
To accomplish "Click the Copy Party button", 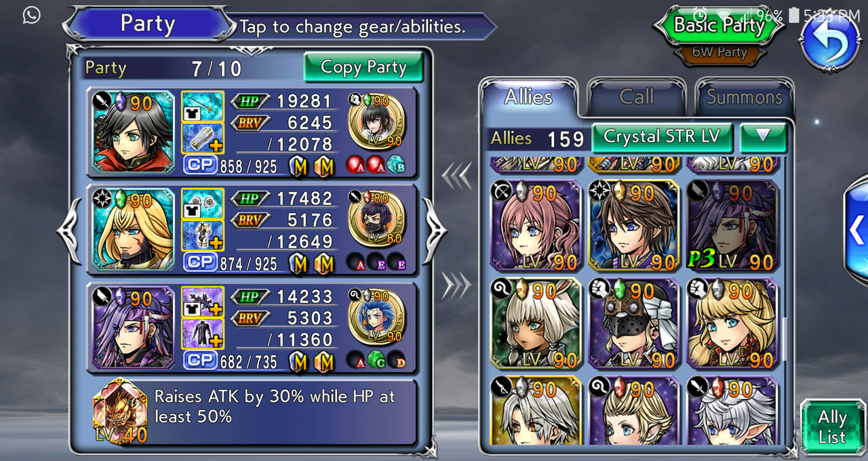I will coord(363,67).
